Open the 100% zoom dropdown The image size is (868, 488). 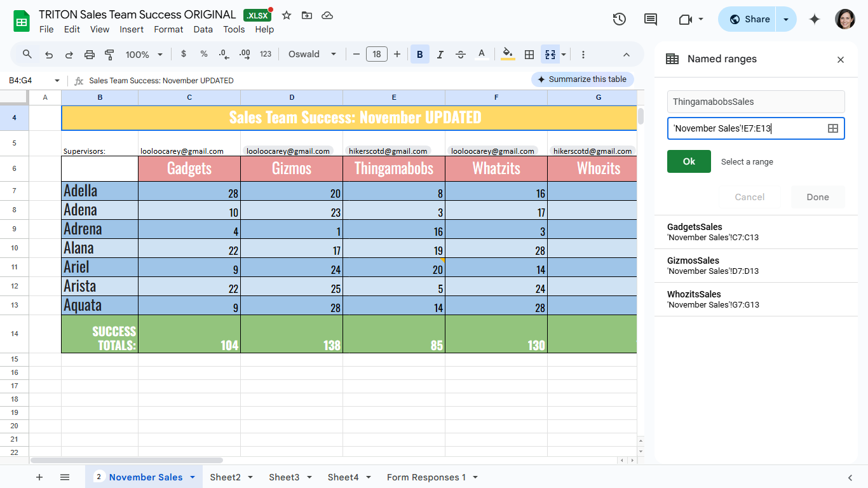[x=144, y=55]
